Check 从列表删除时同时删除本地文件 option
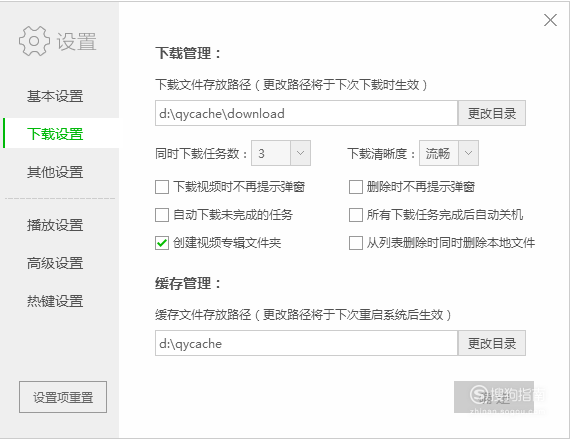This screenshot has height=441, width=570. tap(356, 243)
